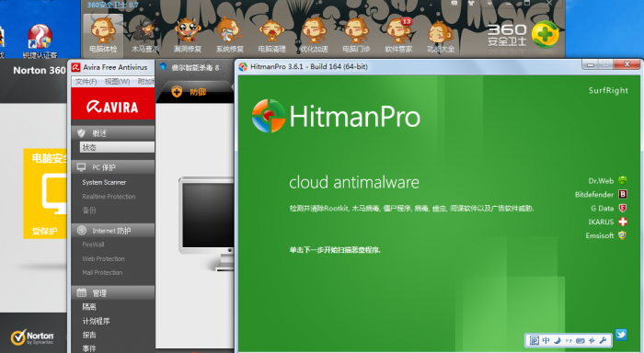Viewport: 644px width, 353px height.
Task: Open FireWall in Avira sidebar
Action: (x=93, y=245)
